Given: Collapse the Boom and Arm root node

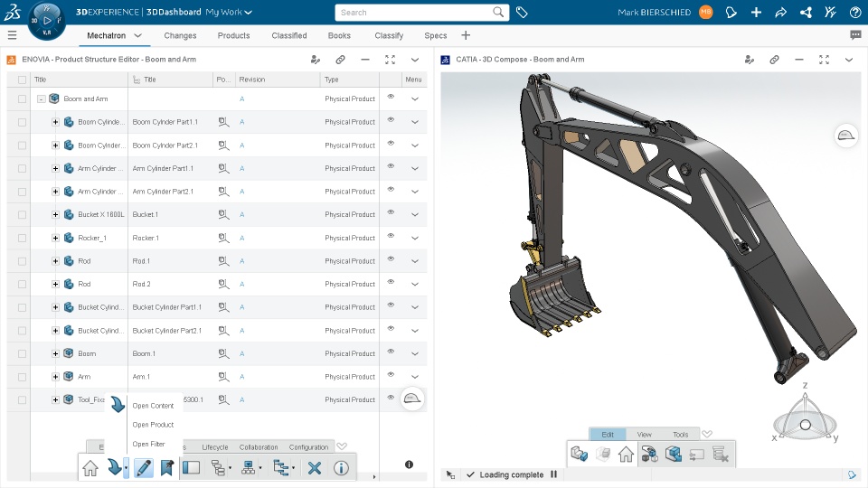Looking at the screenshot, I should coord(41,99).
